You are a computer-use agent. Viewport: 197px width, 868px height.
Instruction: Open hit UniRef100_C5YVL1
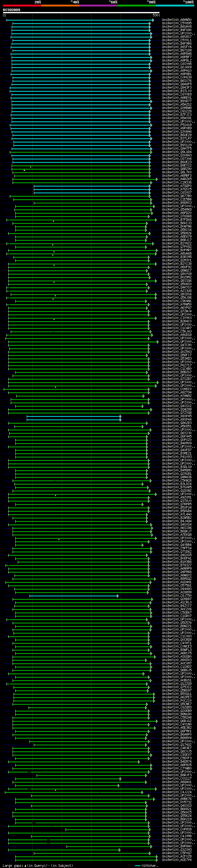(177, 40)
